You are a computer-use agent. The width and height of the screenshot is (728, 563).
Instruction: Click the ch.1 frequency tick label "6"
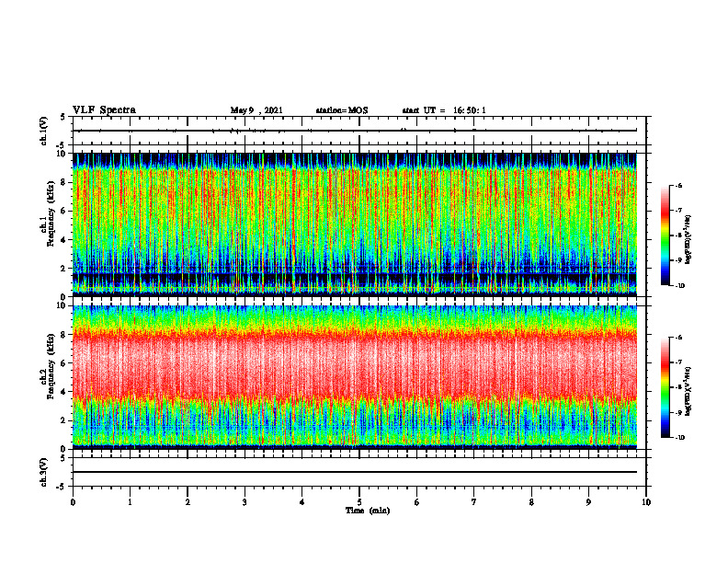[x=64, y=211]
